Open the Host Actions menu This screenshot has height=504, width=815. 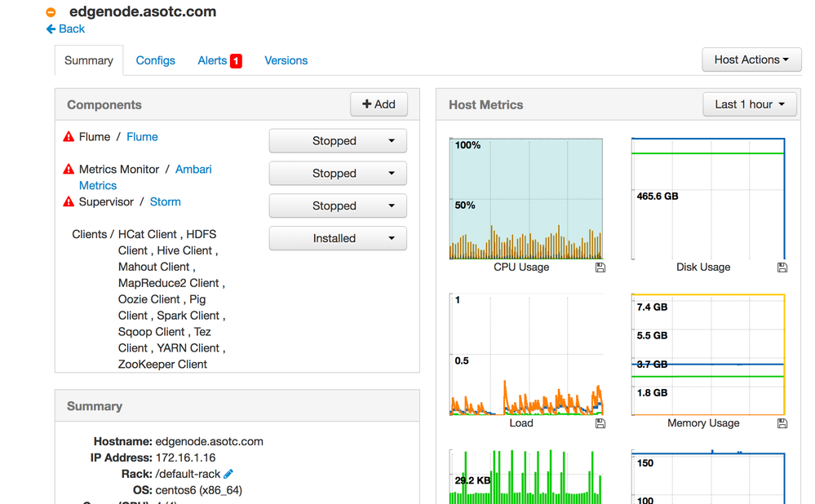click(x=751, y=60)
